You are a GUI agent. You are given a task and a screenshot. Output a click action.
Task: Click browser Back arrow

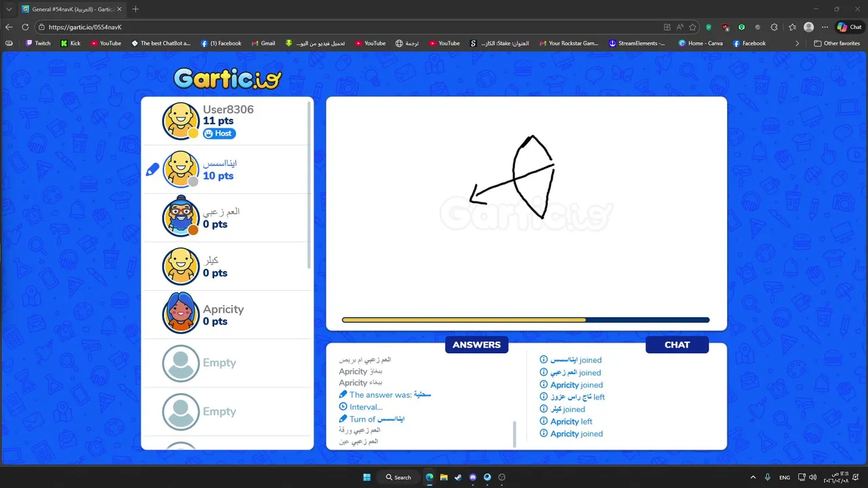9,27
